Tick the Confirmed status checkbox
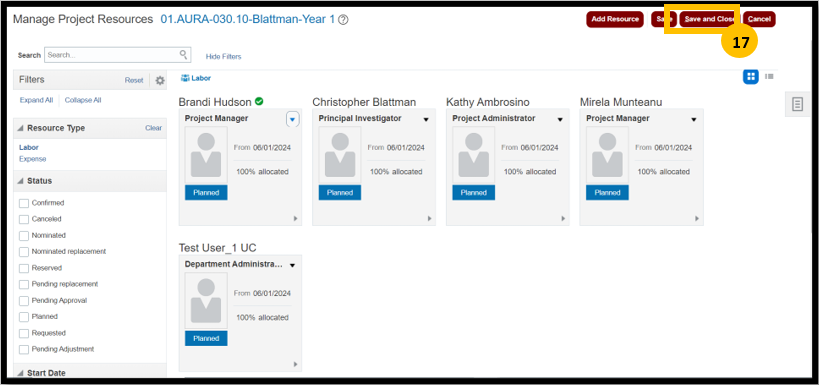This screenshot has width=819, height=385. pos(24,203)
